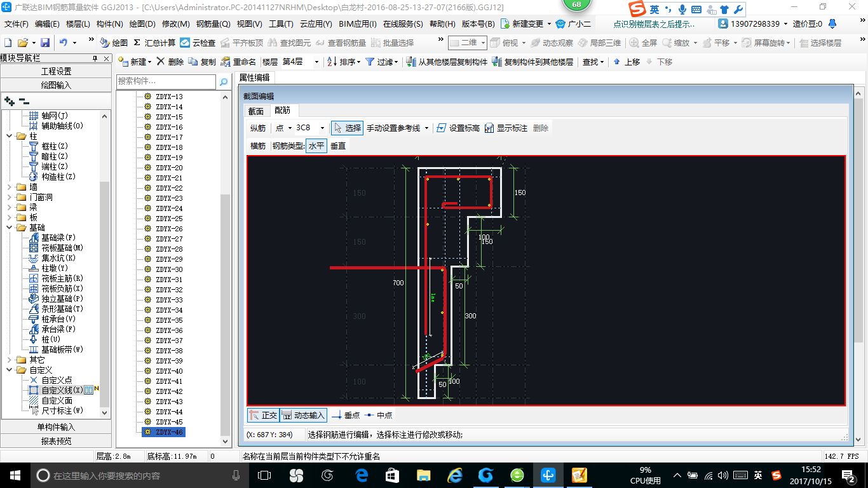This screenshot has width=868, height=488.
Task: Rename component via 重命名
Action: coord(238,62)
